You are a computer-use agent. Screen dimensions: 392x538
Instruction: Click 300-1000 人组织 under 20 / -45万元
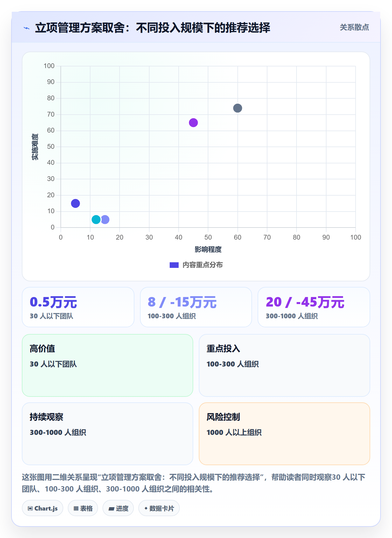coord(292,316)
